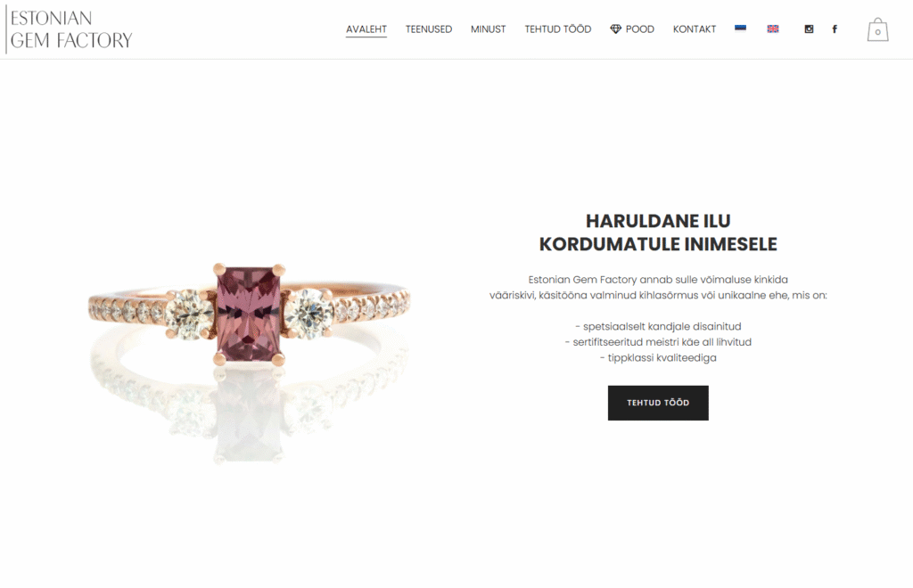Click the diamond icon beside POOD
The width and height of the screenshot is (913, 588).
click(615, 29)
